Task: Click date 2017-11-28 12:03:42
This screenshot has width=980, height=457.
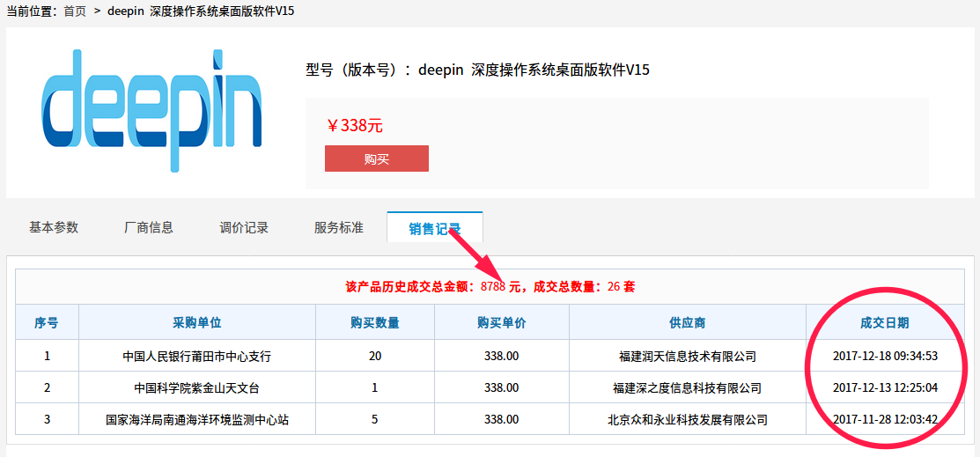Action: coord(885,419)
